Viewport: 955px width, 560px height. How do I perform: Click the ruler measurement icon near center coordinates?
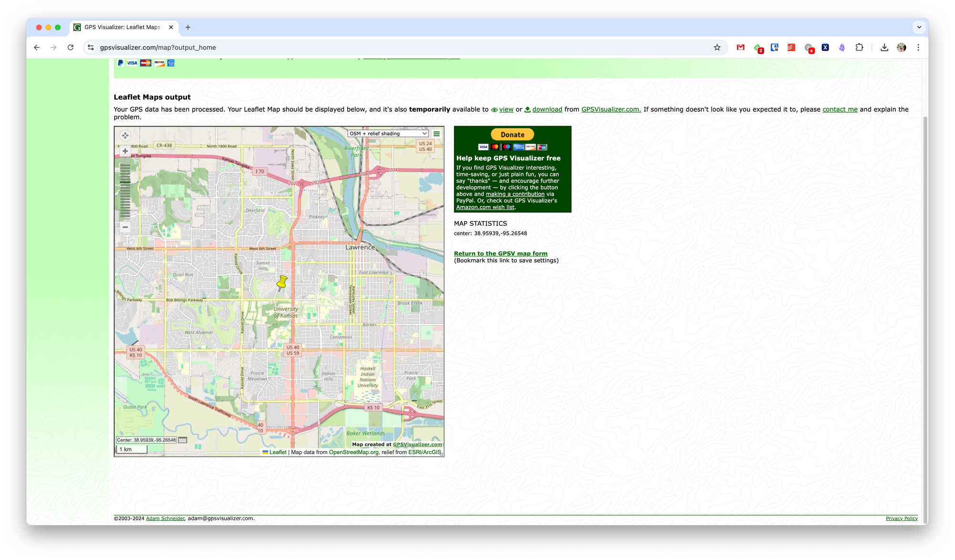[182, 440]
